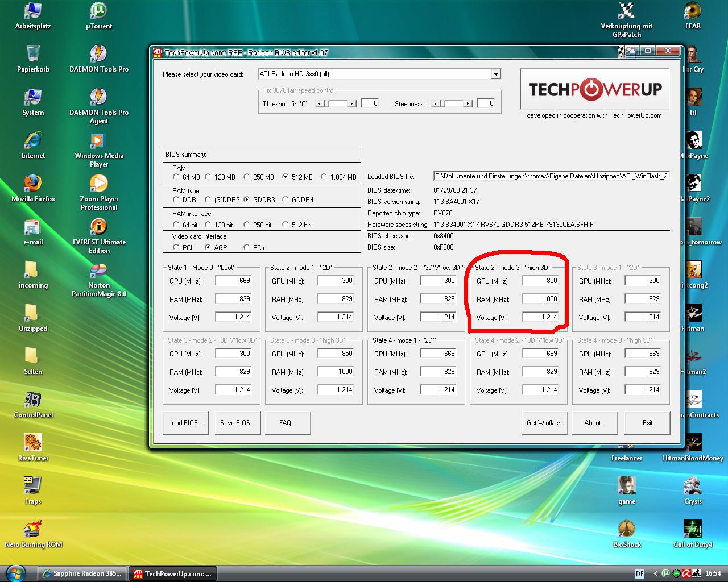Click the DE language indicator in tray
This screenshot has width=728, height=582.
(x=640, y=574)
